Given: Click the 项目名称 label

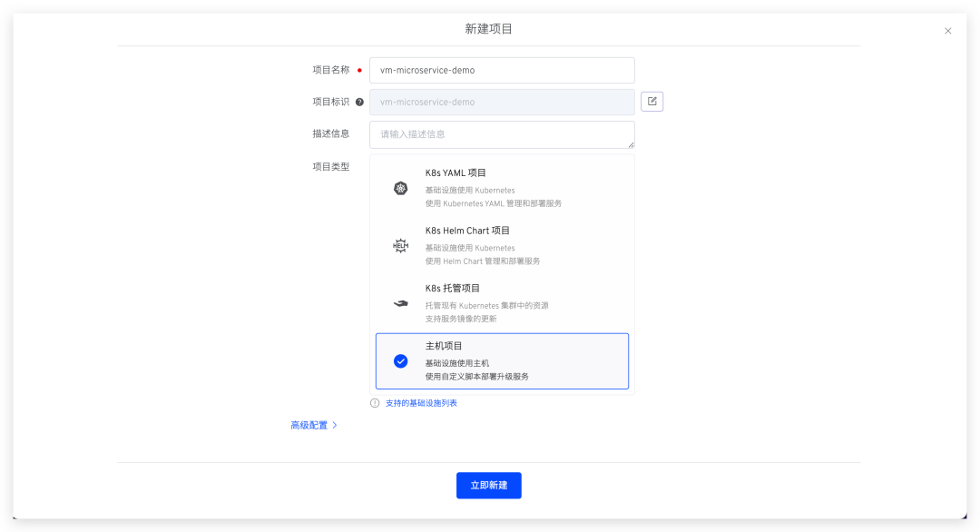Looking at the screenshot, I should coord(330,70).
